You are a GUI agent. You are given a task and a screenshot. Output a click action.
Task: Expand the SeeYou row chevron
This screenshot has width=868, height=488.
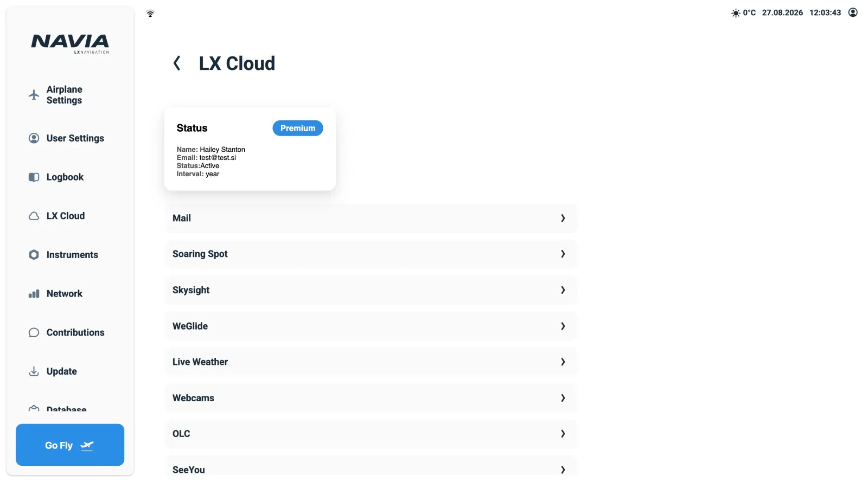(x=563, y=470)
